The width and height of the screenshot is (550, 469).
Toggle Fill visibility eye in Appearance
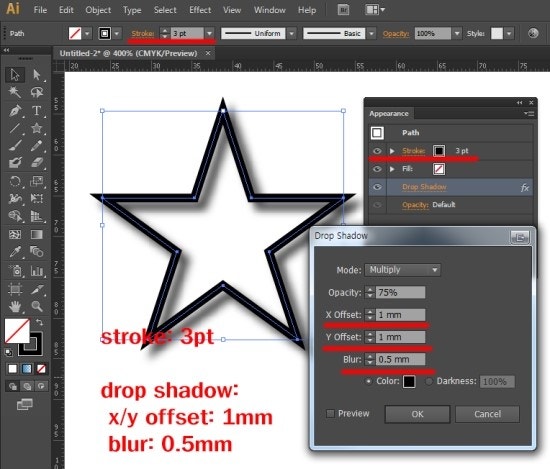pos(377,169)
